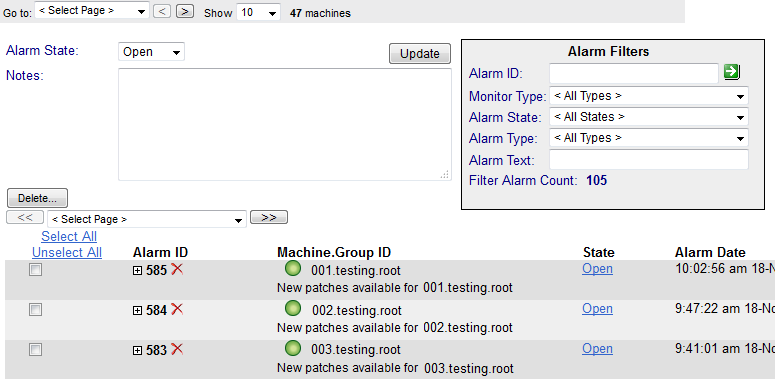775x379 pixels.
Task: Go to next machines page
Action: [185, 11]
